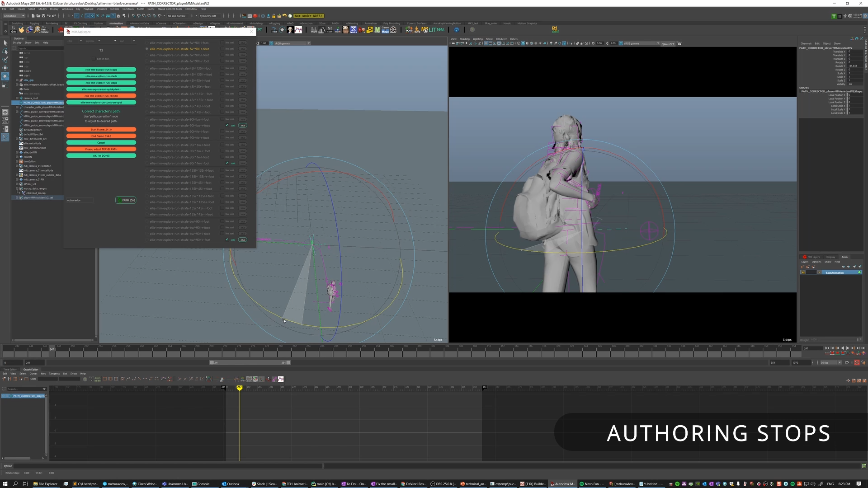
Task: Open the Animation menu set dropdown
Action: [x=14, y=16]
